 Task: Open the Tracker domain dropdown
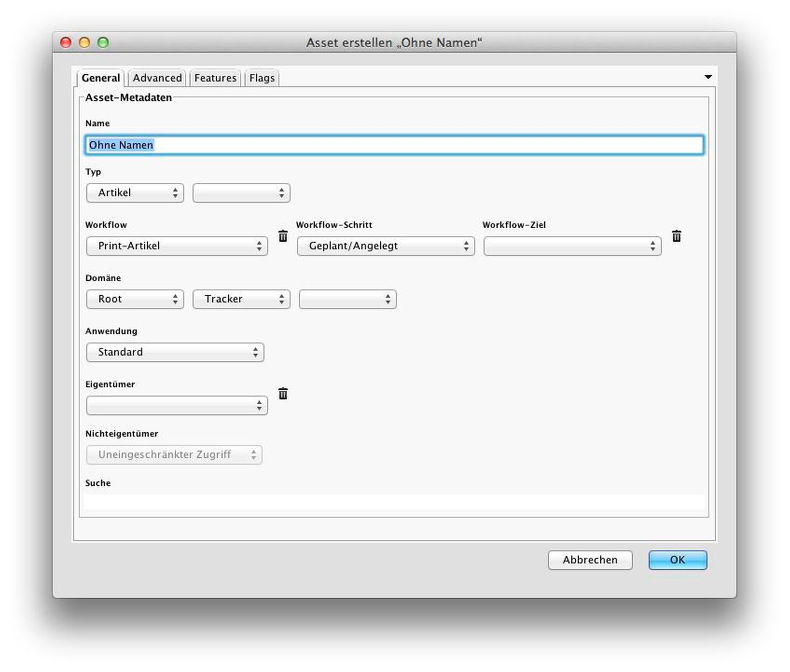(x=241, y=299)
